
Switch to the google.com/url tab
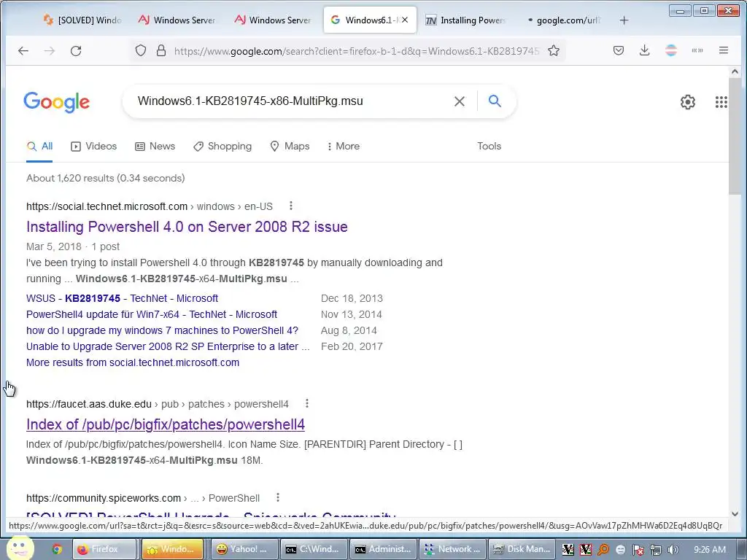coord(564,20)
